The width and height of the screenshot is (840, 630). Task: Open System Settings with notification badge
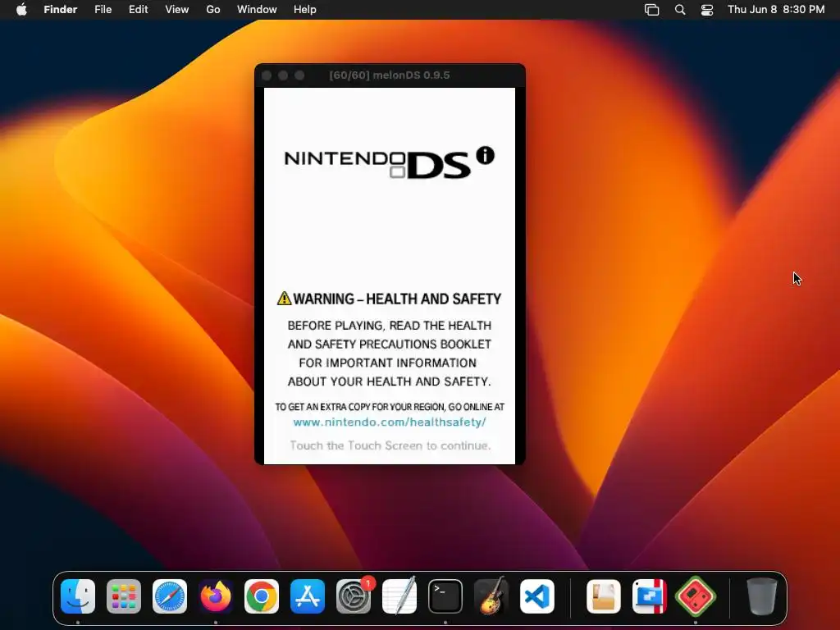pos(354,596)
